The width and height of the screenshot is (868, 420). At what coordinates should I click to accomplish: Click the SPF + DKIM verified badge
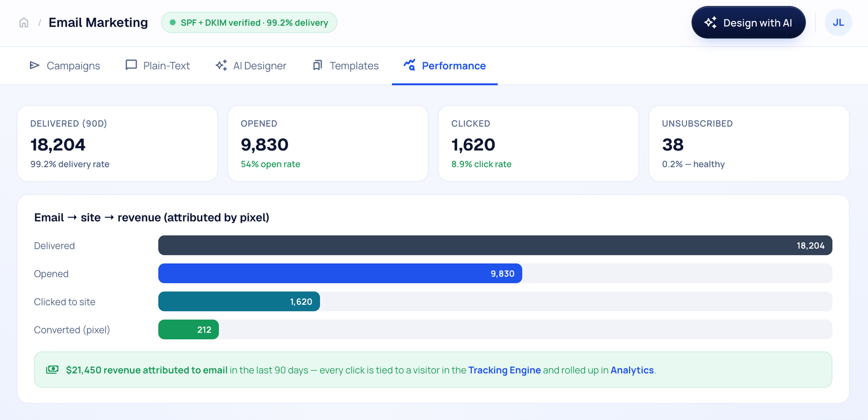(x=249, y=23)
